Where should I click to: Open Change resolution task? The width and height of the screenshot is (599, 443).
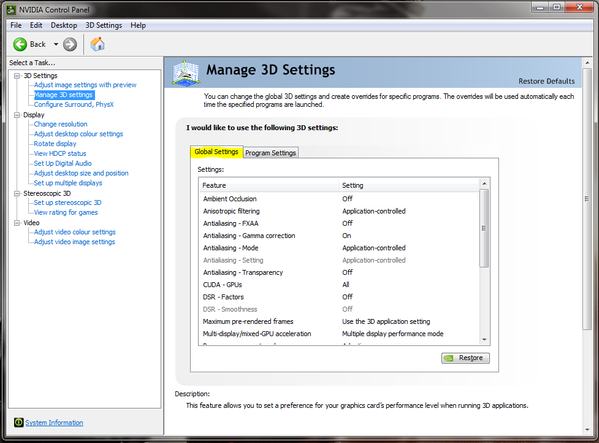pyautogui.click(x=60, y=124)
